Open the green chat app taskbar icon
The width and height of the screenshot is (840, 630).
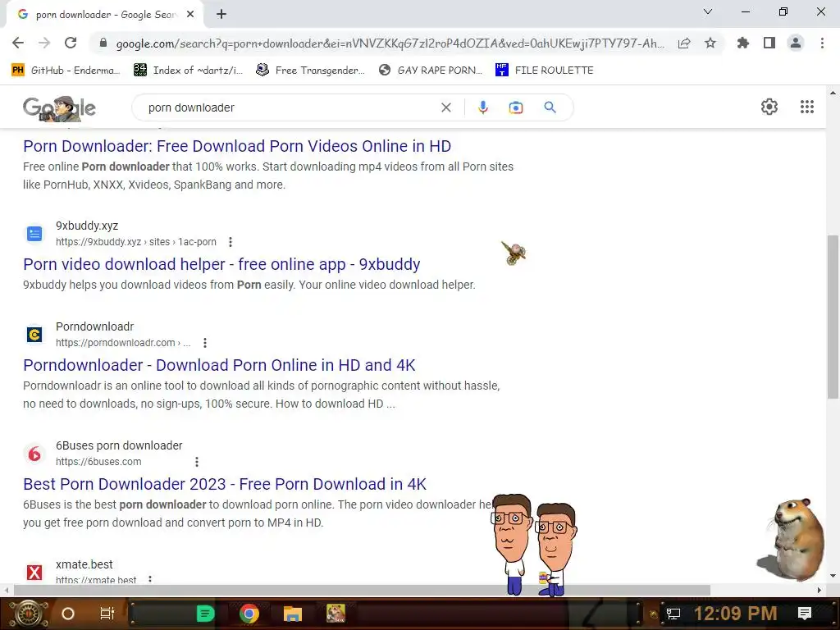[x=205, y=614]
